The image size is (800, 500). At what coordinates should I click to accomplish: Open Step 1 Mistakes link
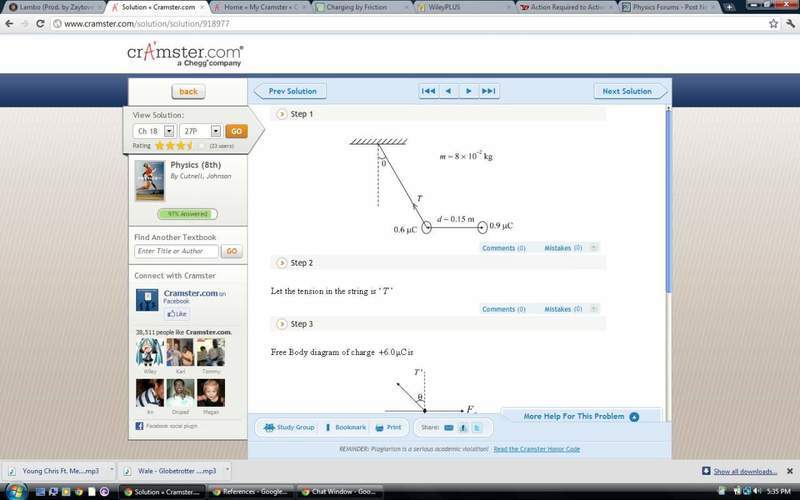tap(563, 248)
